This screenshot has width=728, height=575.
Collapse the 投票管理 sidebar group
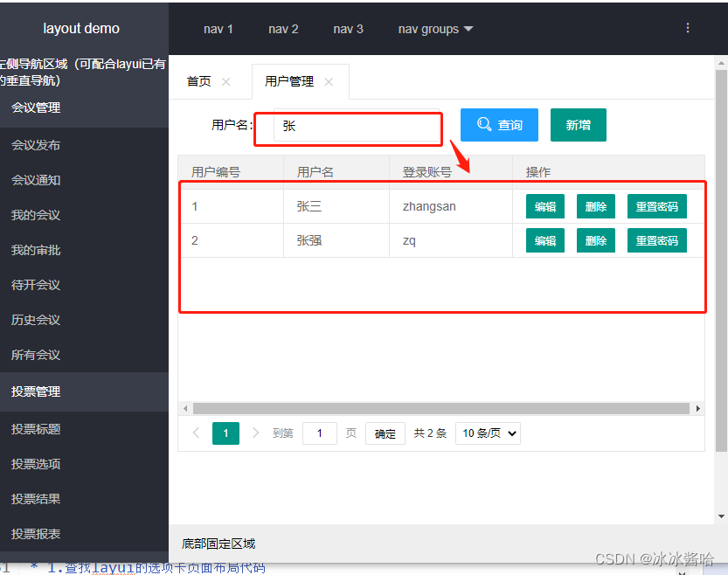pyautogui.click(x=84, y=391)
